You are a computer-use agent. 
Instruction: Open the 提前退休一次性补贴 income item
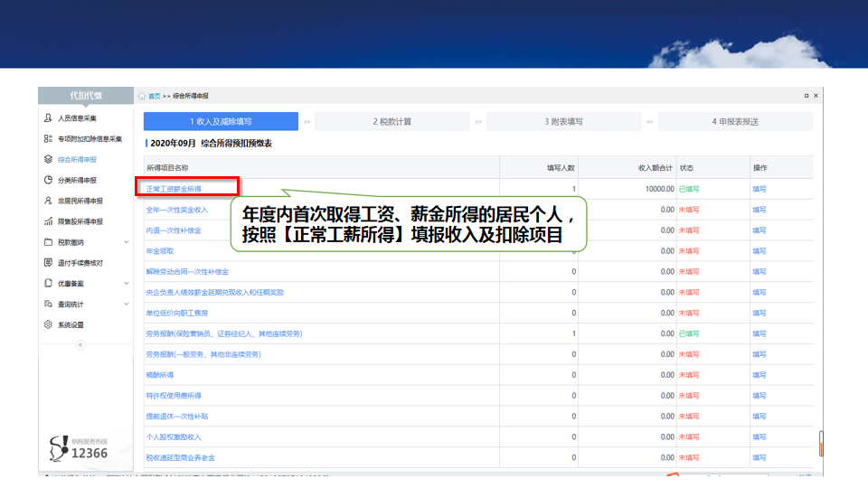[x=177, y=416]
